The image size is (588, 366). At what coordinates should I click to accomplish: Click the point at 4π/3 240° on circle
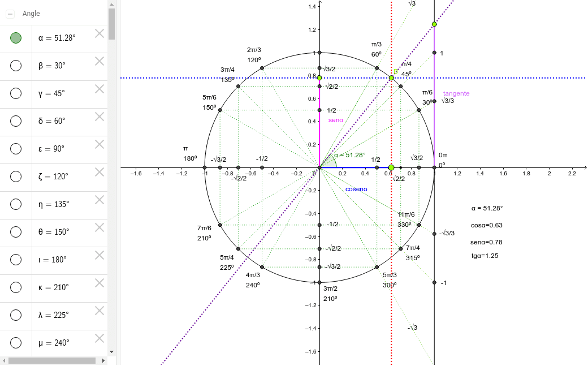coord(262,267)
